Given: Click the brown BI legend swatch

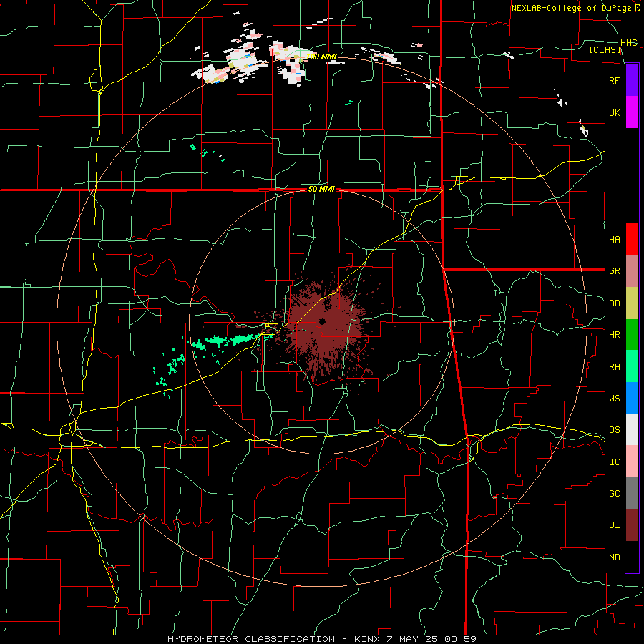Looking at the screenshot, I should point(632,525).
